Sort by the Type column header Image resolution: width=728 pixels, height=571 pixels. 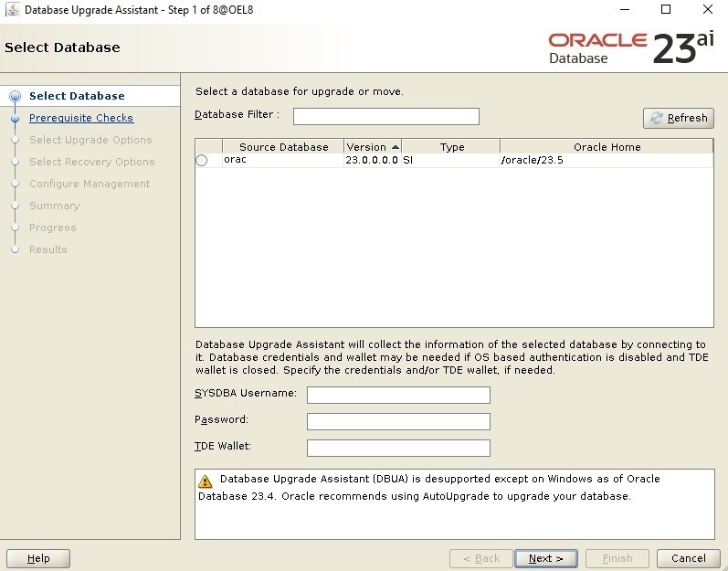pos(451,147)
